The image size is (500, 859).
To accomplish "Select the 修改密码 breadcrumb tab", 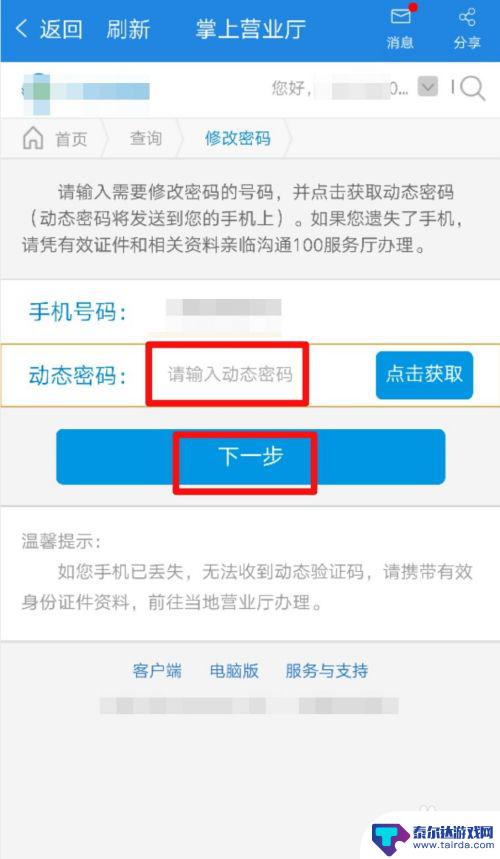I will coord(238,138).
